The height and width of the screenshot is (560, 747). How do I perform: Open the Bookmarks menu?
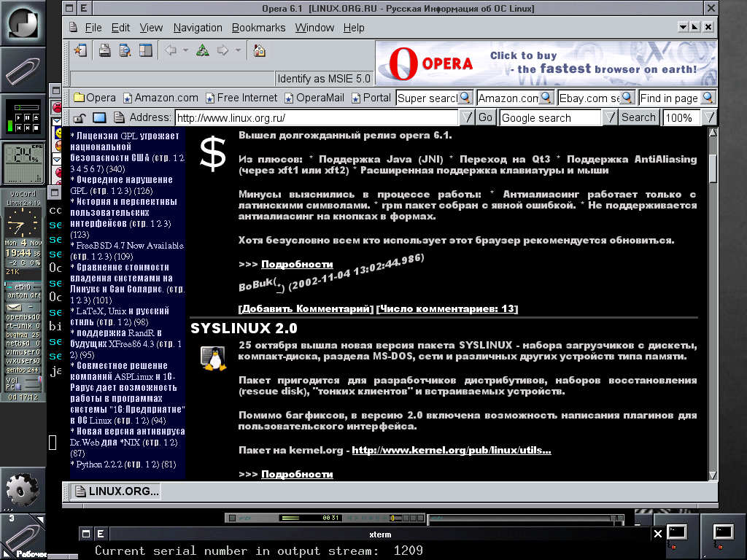pyautogui.click(x=259, y=28)
